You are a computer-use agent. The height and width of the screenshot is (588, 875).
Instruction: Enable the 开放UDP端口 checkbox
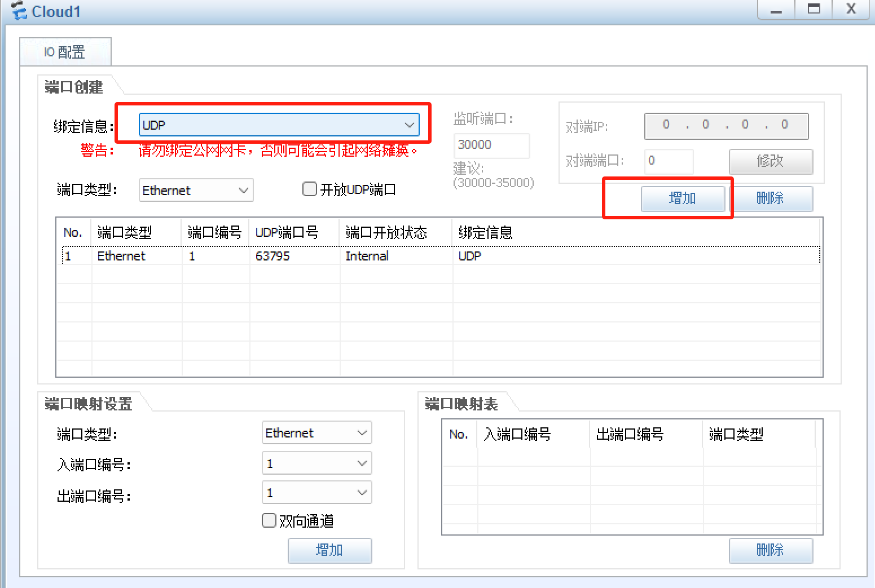pyautogui.click(x=310, y=189)
